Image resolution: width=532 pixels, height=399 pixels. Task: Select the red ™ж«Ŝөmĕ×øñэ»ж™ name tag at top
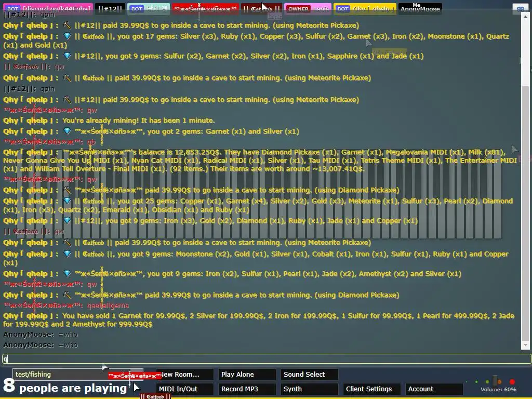click(x=205, y=8)
